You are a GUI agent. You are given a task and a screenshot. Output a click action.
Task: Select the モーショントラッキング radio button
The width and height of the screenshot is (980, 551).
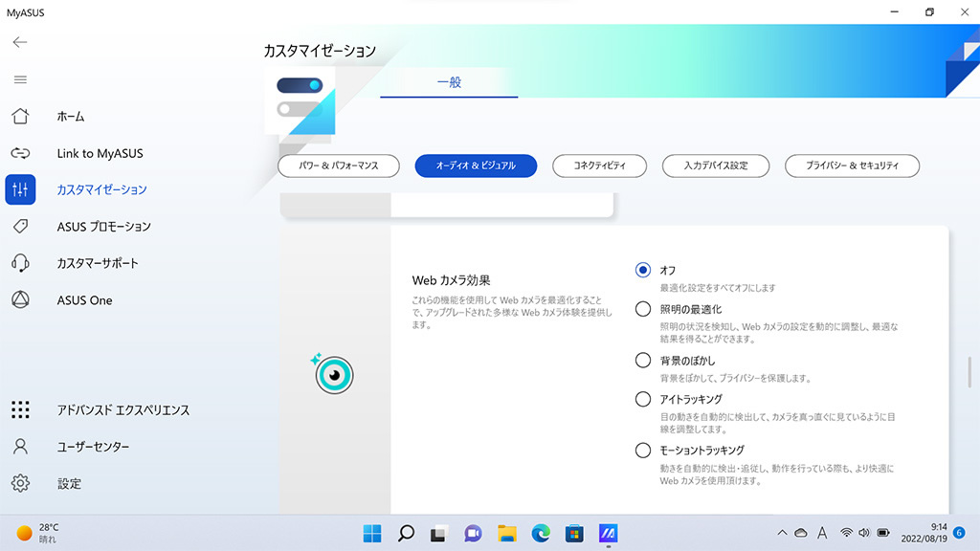pos(643,450)
